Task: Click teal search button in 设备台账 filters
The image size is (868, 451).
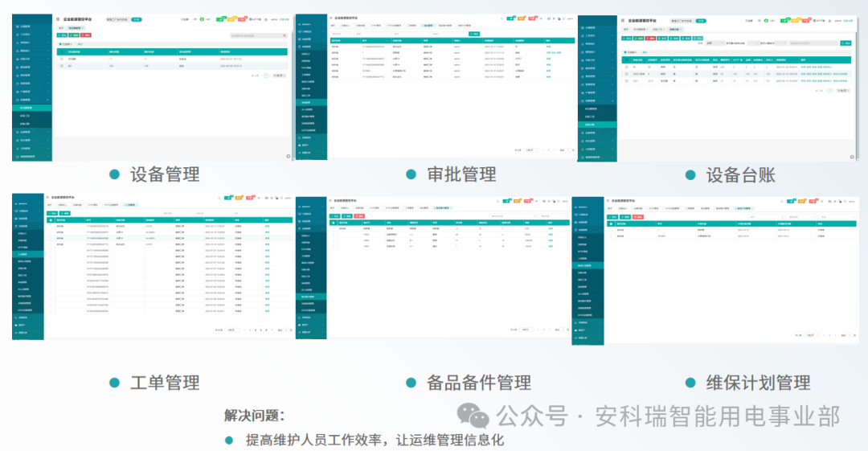Action: pos(845,43)
